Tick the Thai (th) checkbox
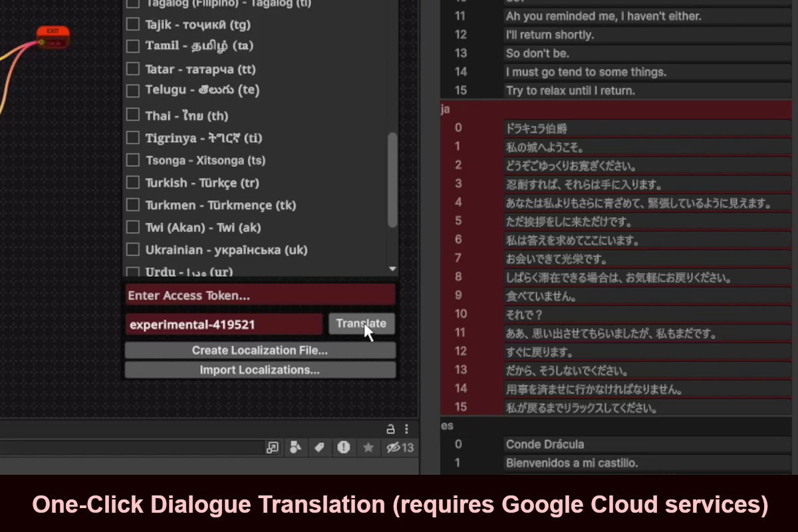This screenshot has width=798, height=532. pos(133,115)
